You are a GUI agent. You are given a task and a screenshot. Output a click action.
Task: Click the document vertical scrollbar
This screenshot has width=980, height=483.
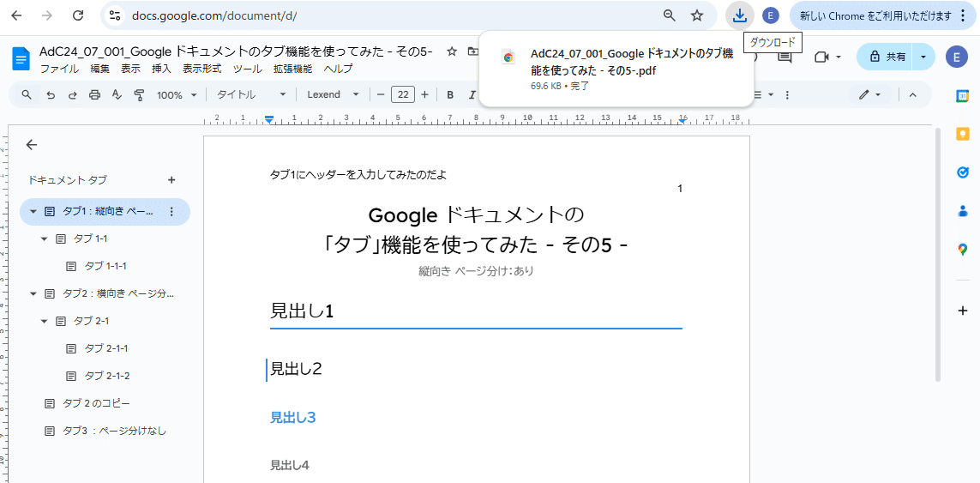tap(937, 253)
